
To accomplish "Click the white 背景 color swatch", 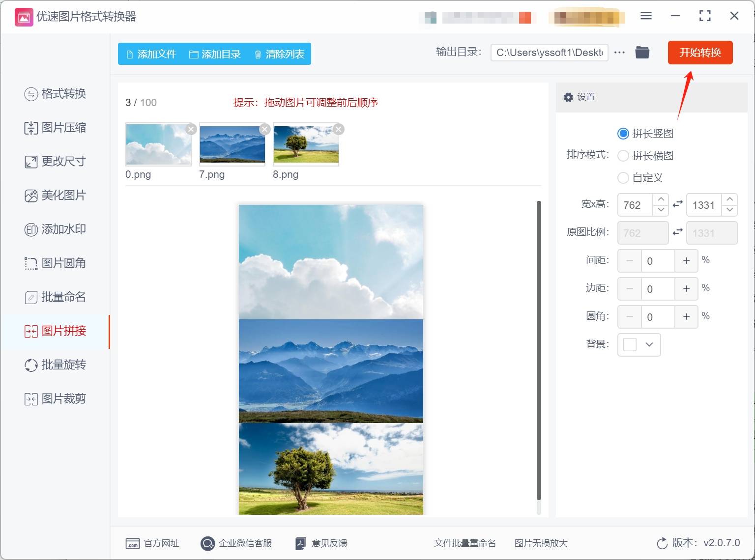I will pos(630,344).
